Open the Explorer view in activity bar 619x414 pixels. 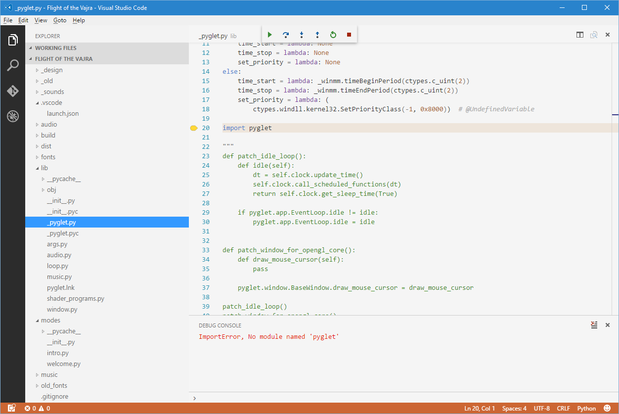13,40
